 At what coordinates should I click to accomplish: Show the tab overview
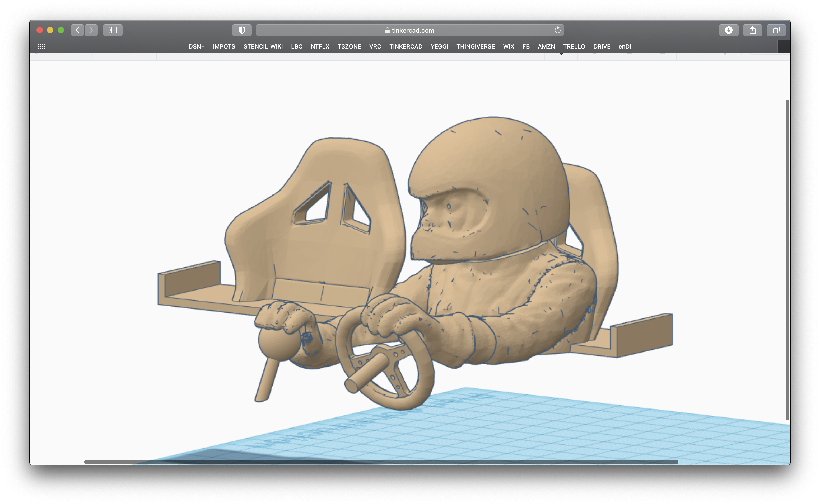[x=776, y=30]
